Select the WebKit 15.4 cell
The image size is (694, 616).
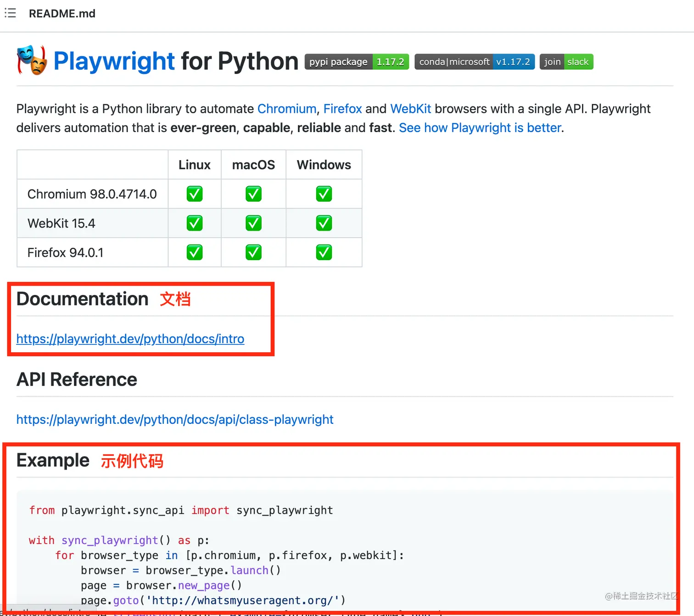92,223
